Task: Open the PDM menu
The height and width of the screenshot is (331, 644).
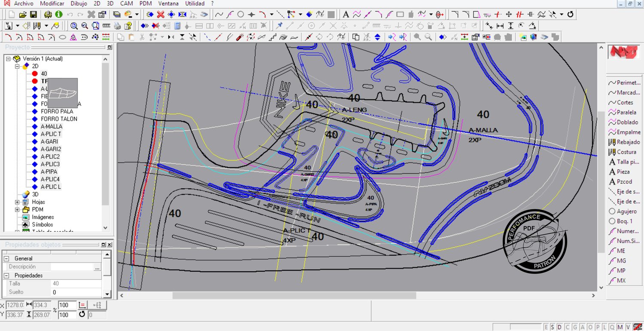Action: point(146,3)
